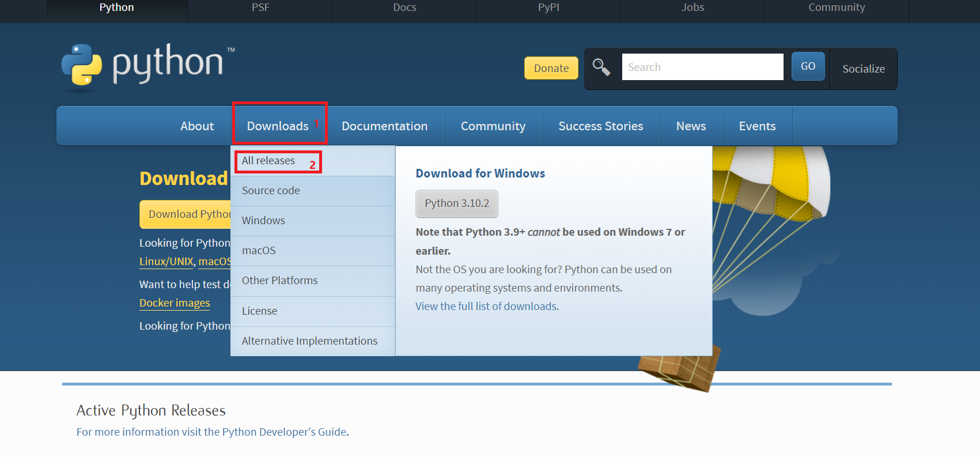Open the News navigation menu
The image size is (980, 457).
[691, 126]
